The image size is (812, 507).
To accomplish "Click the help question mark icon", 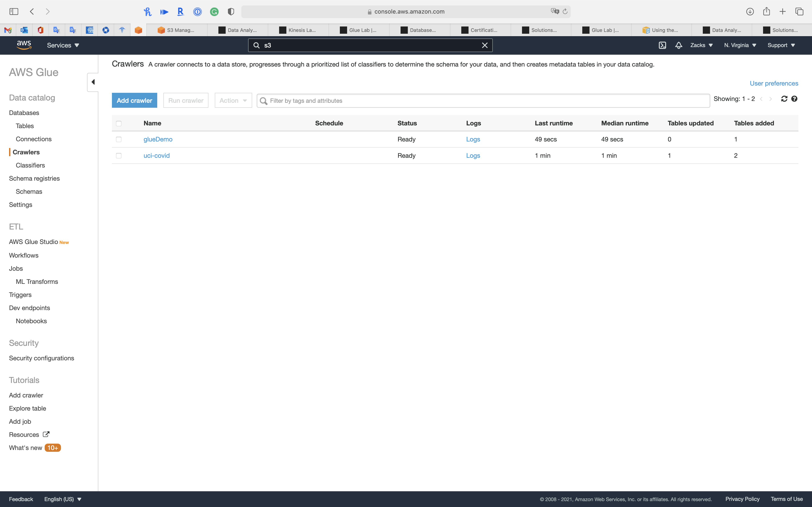I will [x=794, y=99].
